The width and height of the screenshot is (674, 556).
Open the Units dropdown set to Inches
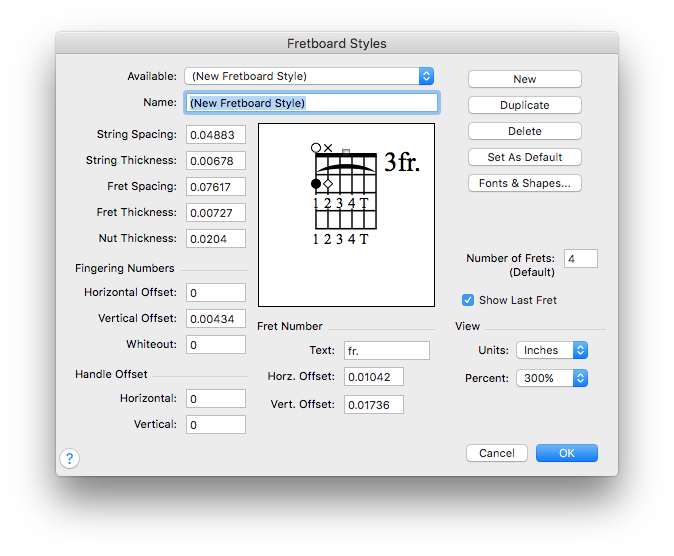552,350
